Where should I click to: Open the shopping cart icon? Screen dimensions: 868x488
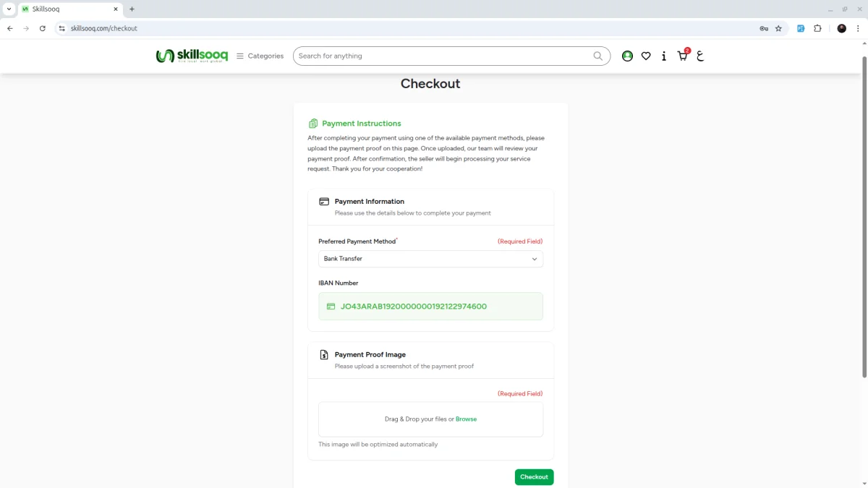tap(682, 56)
